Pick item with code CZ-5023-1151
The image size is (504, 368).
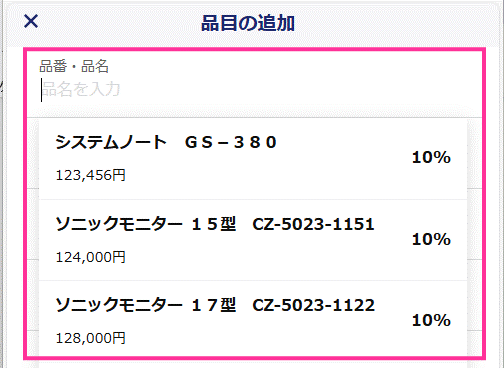click(313, 224)
